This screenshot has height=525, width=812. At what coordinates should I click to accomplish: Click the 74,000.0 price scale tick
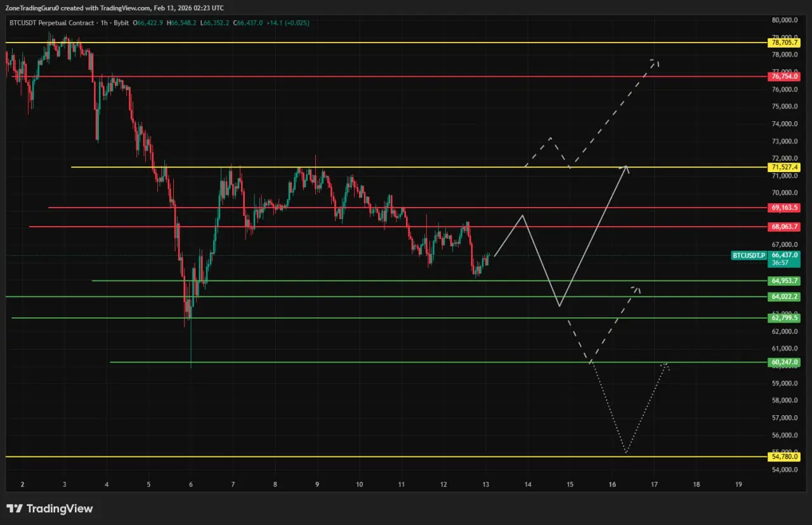[784, 124]
